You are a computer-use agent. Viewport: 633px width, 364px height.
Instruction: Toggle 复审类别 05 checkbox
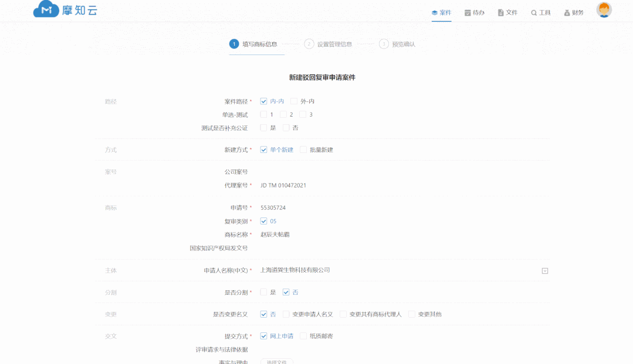point(263,221)
